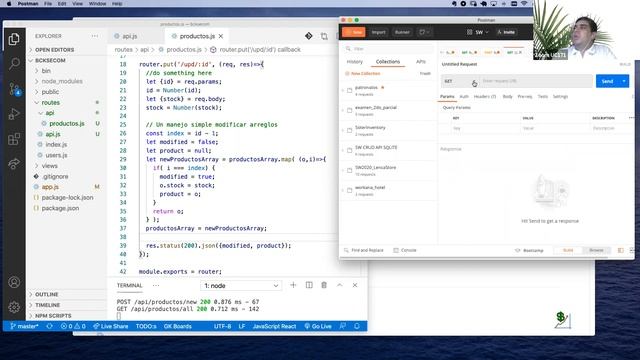640x360 pixels.
Task: Open the SW workspace dropdown in Postman
Action: (478, 32)
